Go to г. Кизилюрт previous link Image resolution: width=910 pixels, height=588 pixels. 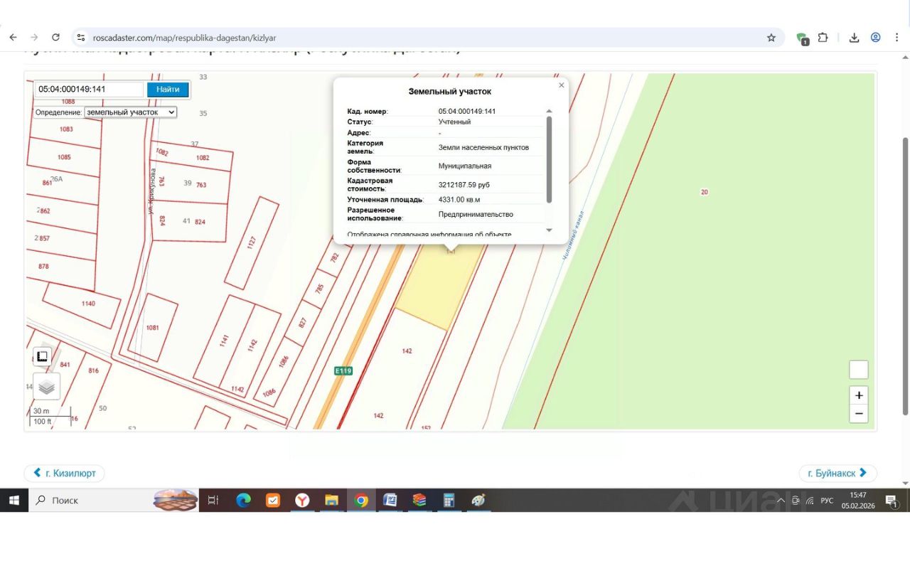pyautogui.click(x=64, y=473)
